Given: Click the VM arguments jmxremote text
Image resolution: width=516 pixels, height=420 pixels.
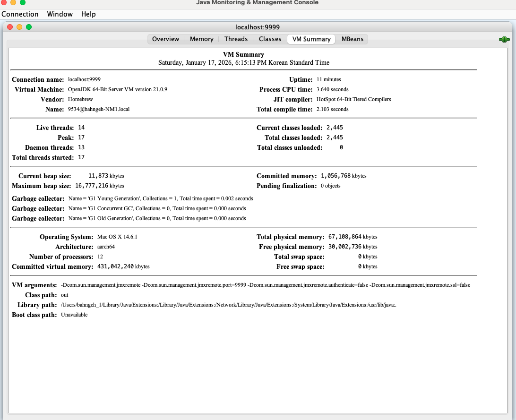Looking at the screenshot, I should point(266,285).
